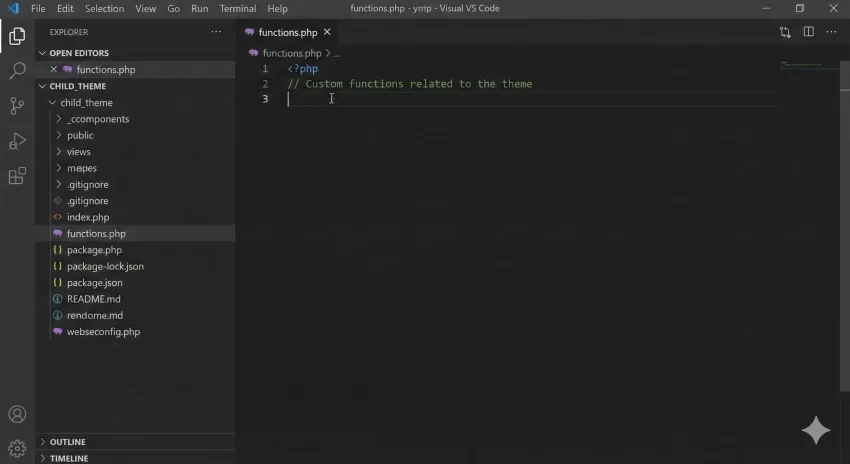850x464 pixels.
Task: Expand the Outline section
Action: coord(42,442)
